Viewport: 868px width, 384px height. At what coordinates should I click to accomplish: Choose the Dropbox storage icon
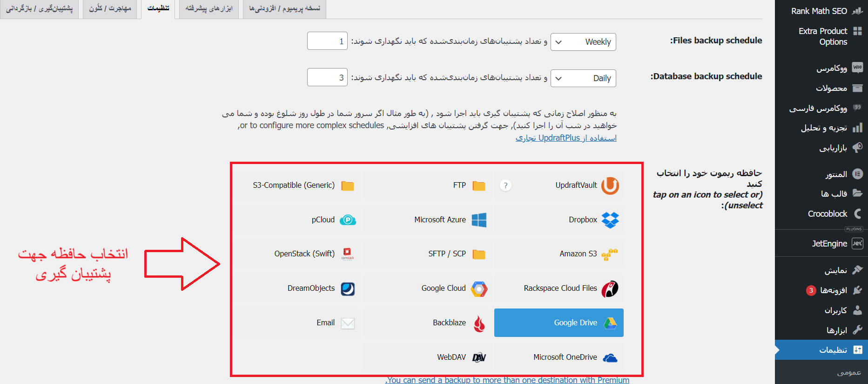[610, 220]
